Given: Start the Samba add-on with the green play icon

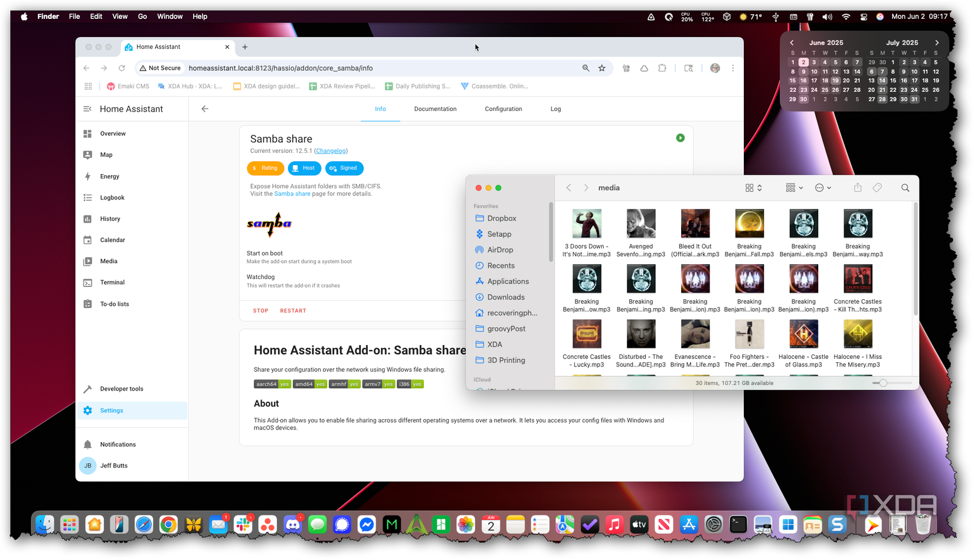Looking at the screenshot, I should click(x=680, y=137).
